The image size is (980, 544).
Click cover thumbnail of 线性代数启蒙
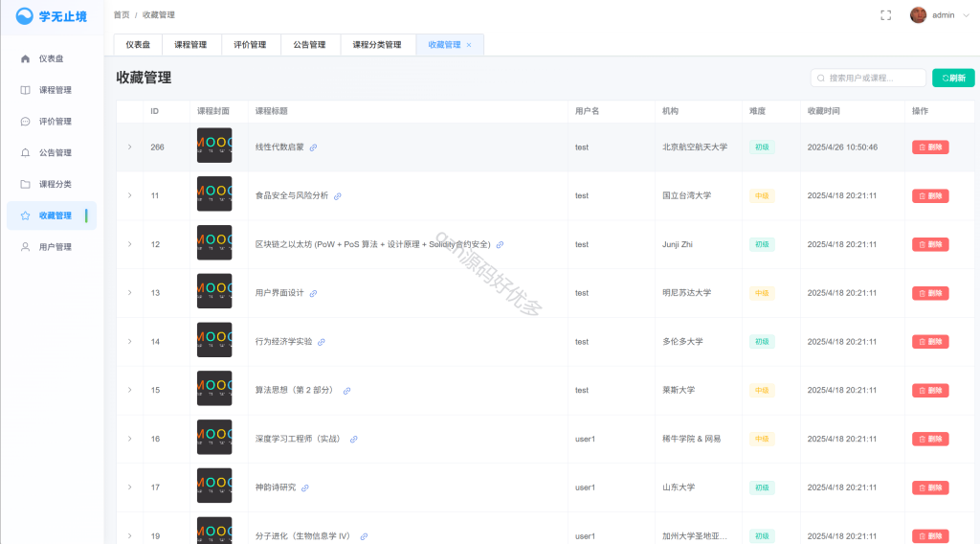pyautogui.click(x=214, y=146)
